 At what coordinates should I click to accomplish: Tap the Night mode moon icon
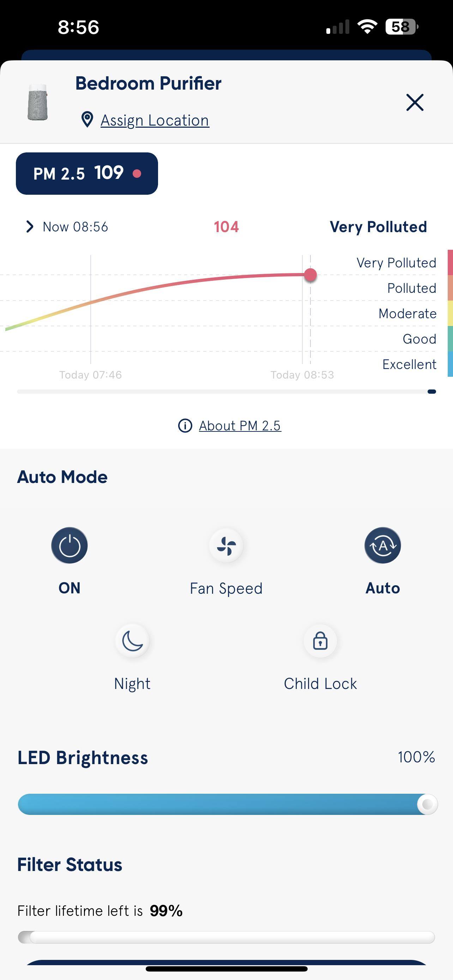coord(132,641)
